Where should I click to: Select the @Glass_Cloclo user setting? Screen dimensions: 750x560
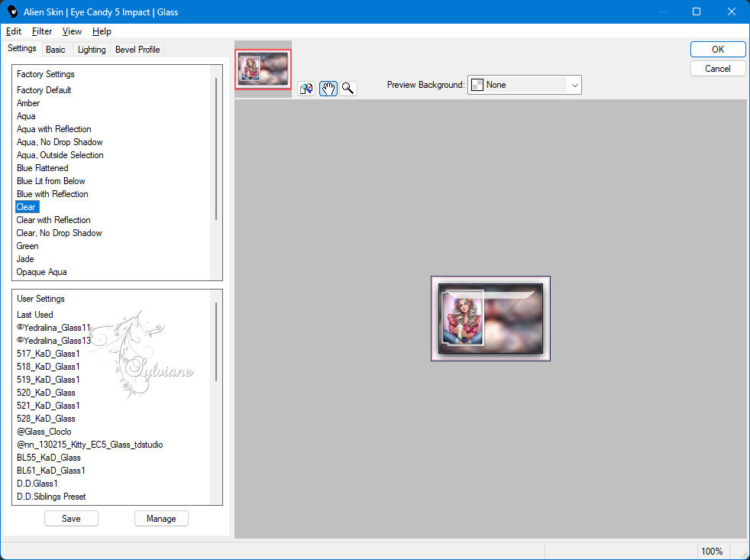pyautogui.click(x=44, y=431)
